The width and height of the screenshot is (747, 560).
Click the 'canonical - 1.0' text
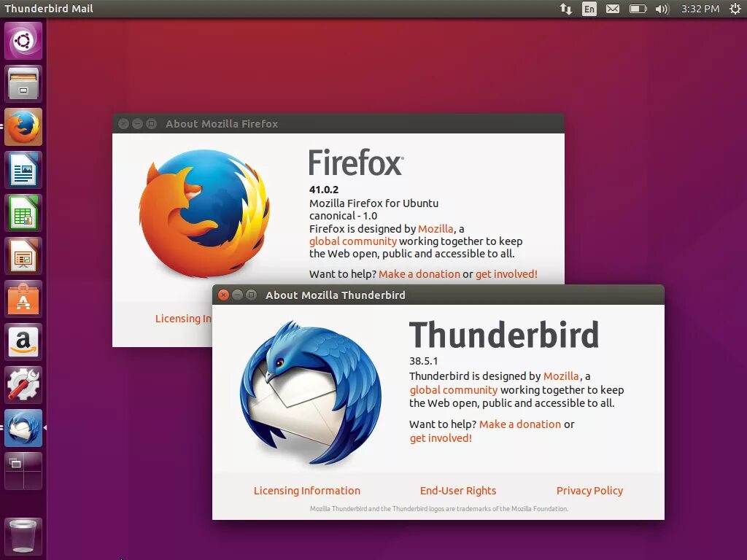coord(343,216)
